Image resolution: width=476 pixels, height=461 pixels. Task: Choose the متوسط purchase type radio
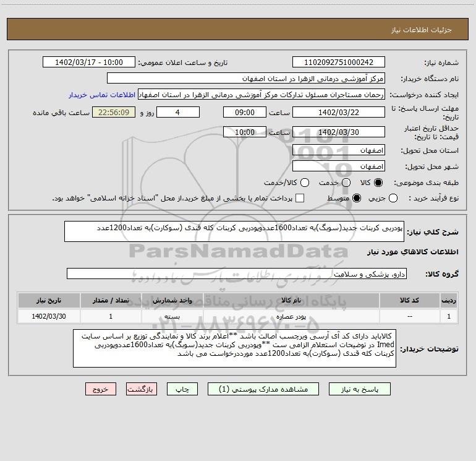click(x=357, y=198)
